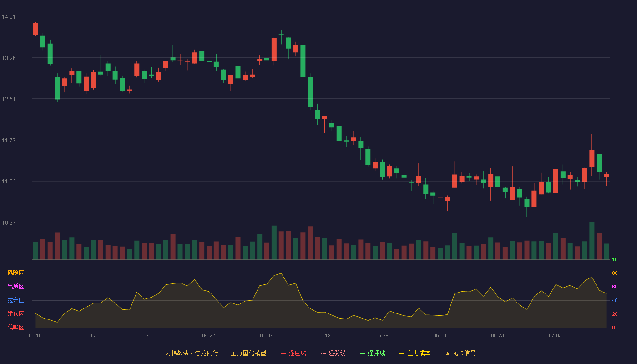Click the 07-03 date axis label
Image resolution: width=637 pixels, height=364 pixels.
[x=555, y=335]
